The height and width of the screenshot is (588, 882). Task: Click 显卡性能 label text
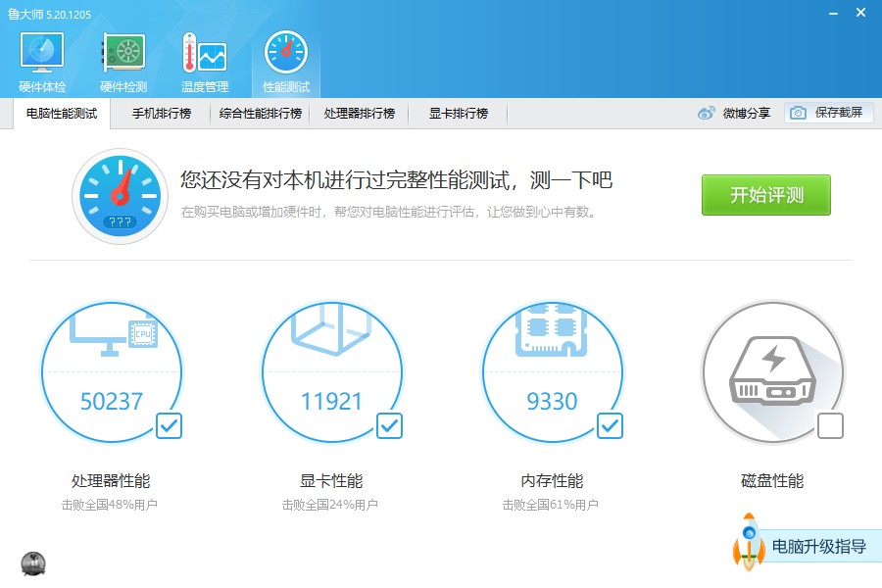331,481
